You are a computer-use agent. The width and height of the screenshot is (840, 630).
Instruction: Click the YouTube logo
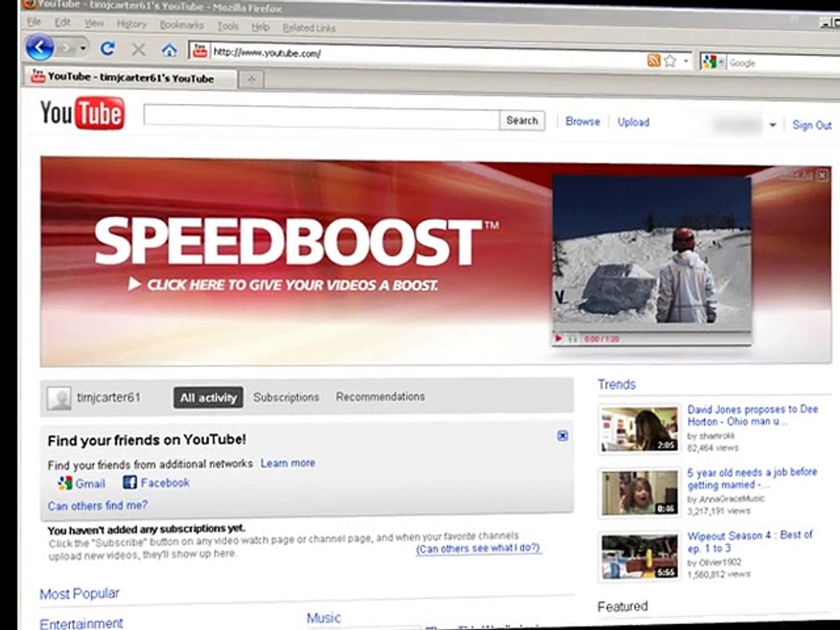[82, 113]
